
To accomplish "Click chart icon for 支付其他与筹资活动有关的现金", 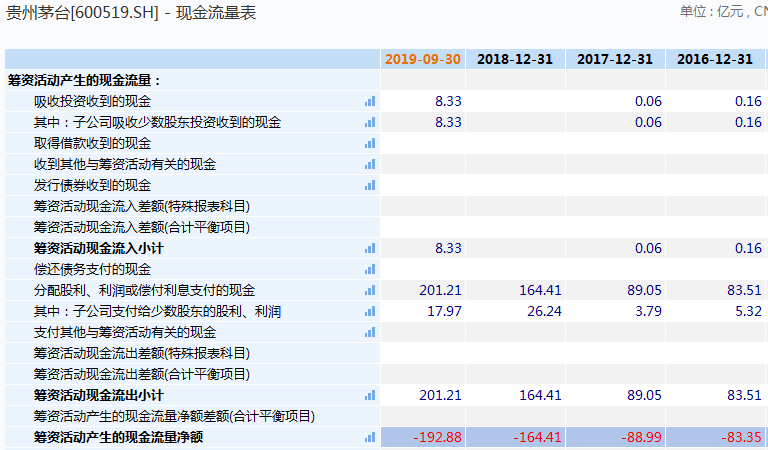I will [x=370, y=332].
